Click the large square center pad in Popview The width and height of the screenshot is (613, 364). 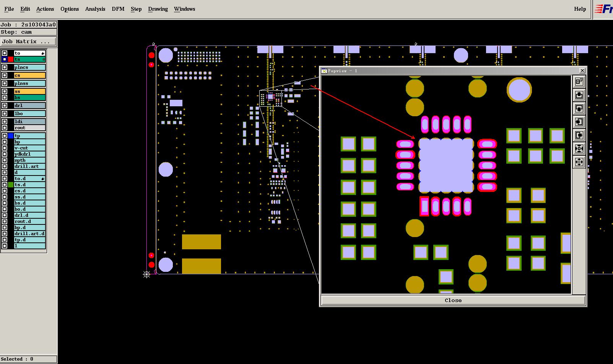point(446,165)
